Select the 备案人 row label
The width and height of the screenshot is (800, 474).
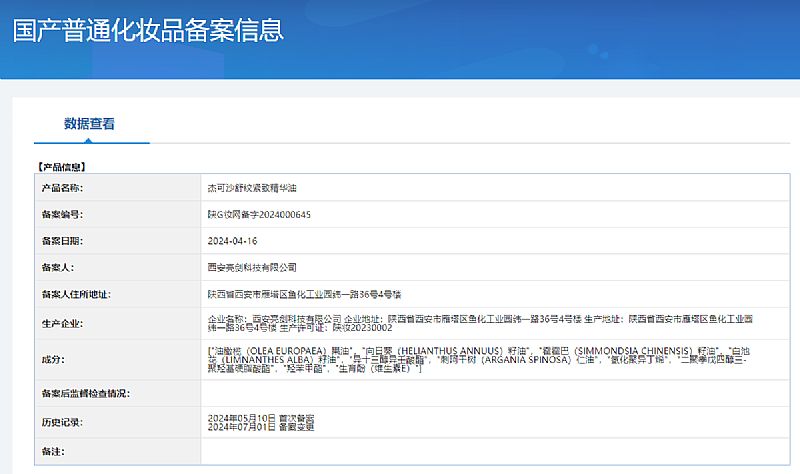57,267
